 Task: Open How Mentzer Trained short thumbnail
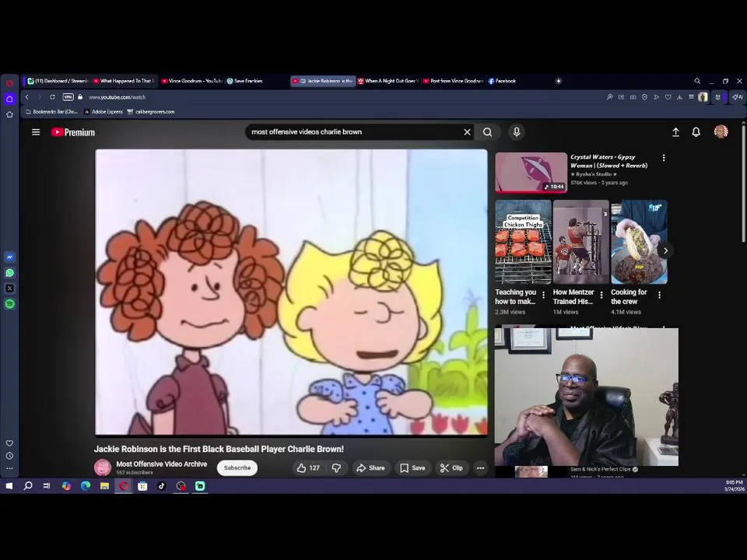pos(580,242)
